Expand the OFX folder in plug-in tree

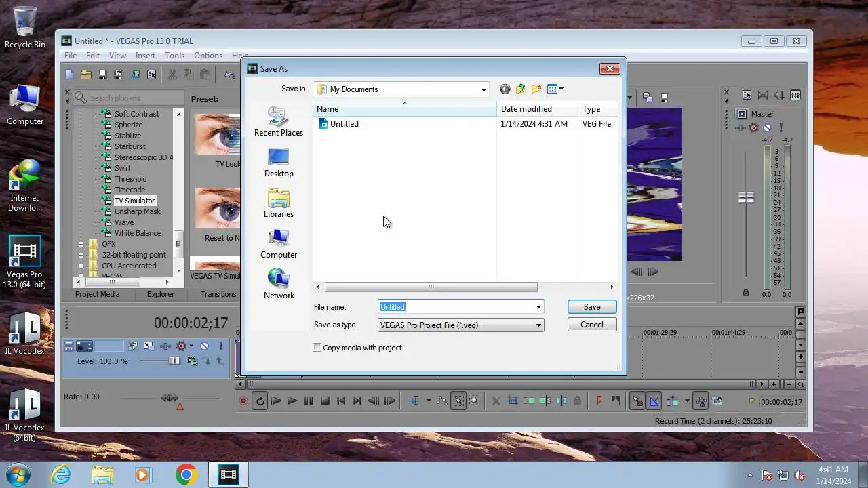[81, 244]
